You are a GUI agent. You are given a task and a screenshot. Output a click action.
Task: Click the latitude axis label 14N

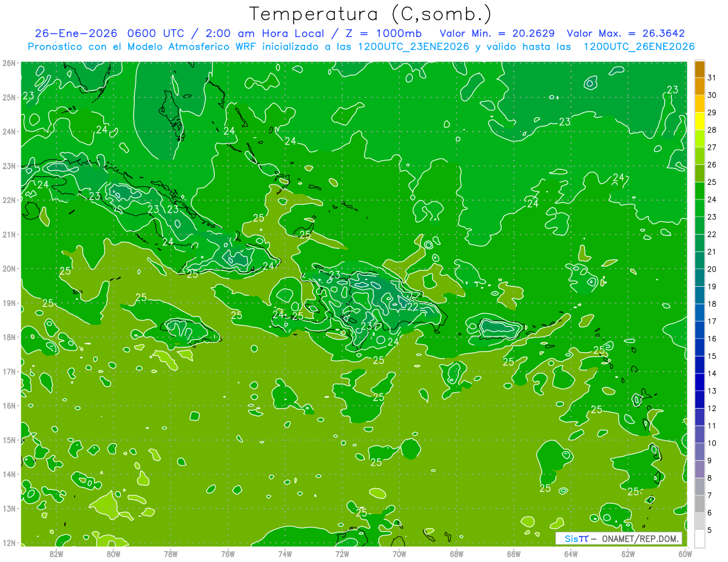[9, 474]
